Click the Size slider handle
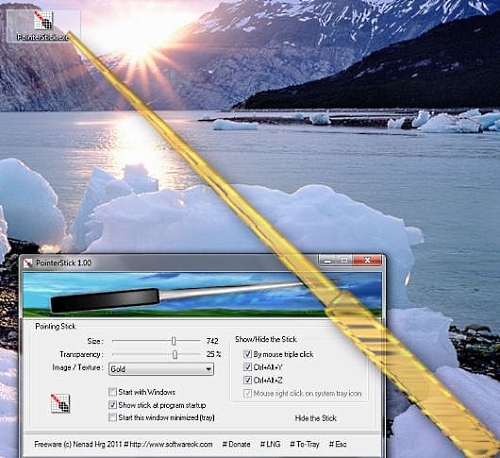 [174, 341]
